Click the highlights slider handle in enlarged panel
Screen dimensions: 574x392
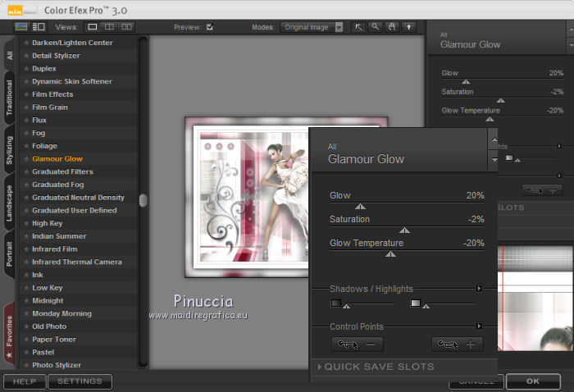tap(426, 306)
